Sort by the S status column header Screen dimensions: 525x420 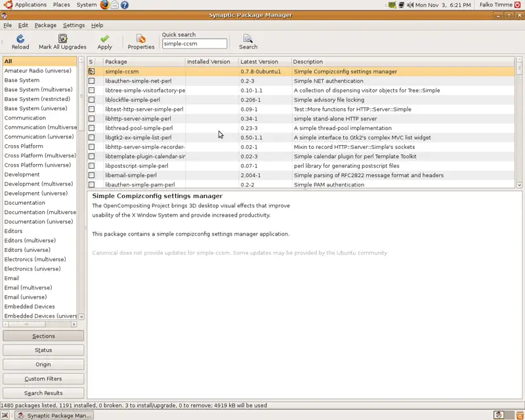[x=91, y=62]
